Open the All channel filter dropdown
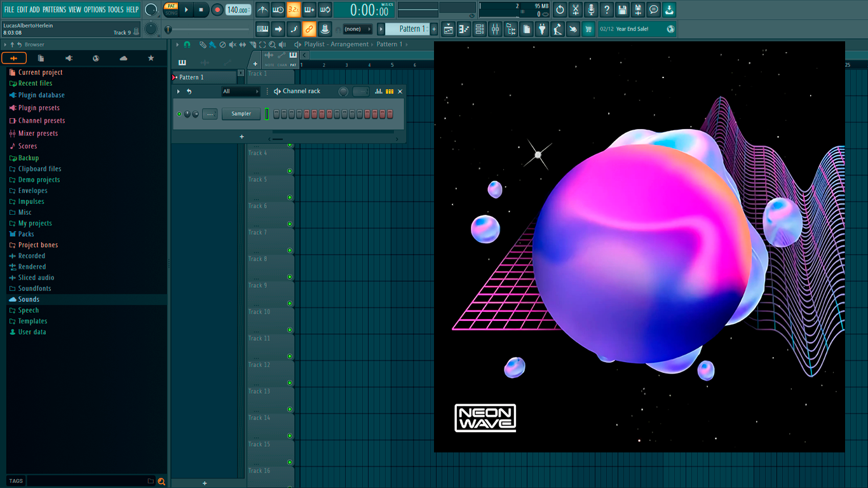868x488 pixels. pyautogui.click(x=241, y=91)
